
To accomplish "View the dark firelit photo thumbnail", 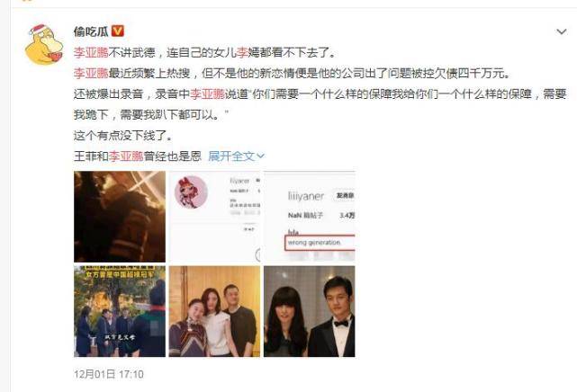I will (120, 217).
